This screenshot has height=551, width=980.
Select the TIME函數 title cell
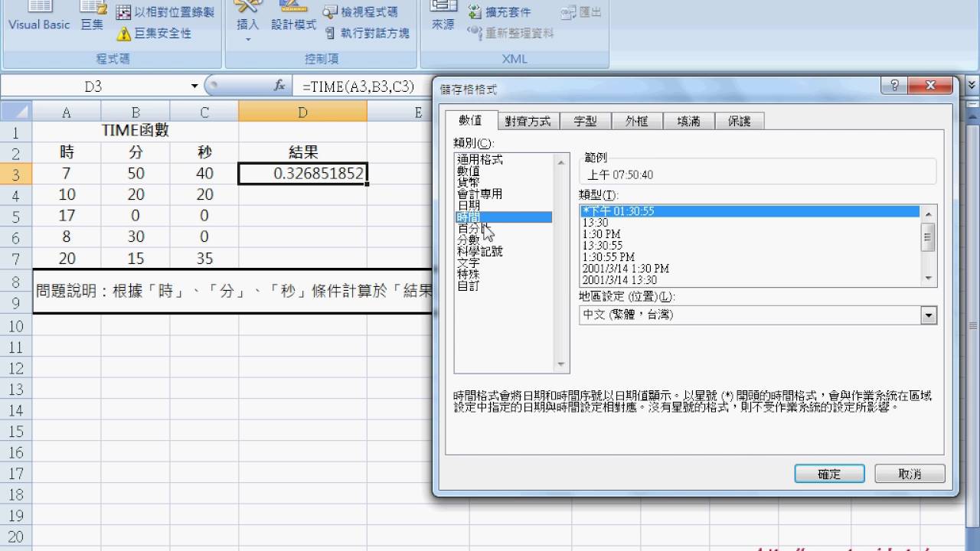point(136,131)
